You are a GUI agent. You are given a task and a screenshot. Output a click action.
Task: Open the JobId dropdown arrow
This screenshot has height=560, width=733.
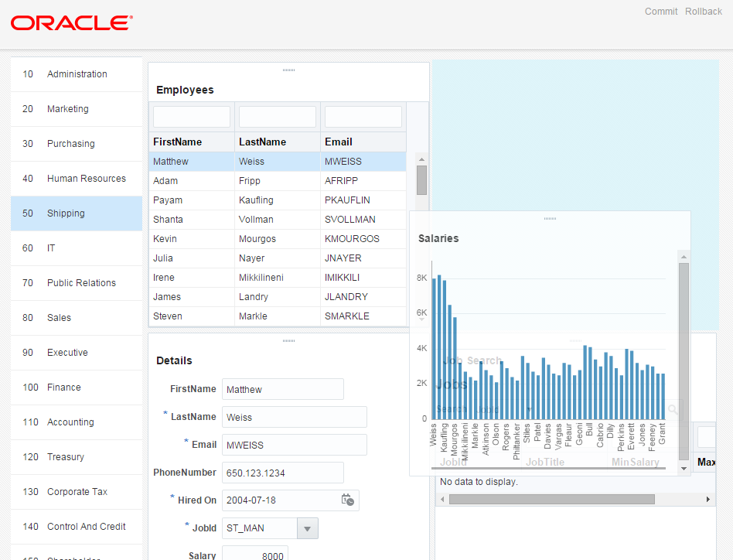tap(307, 528)
